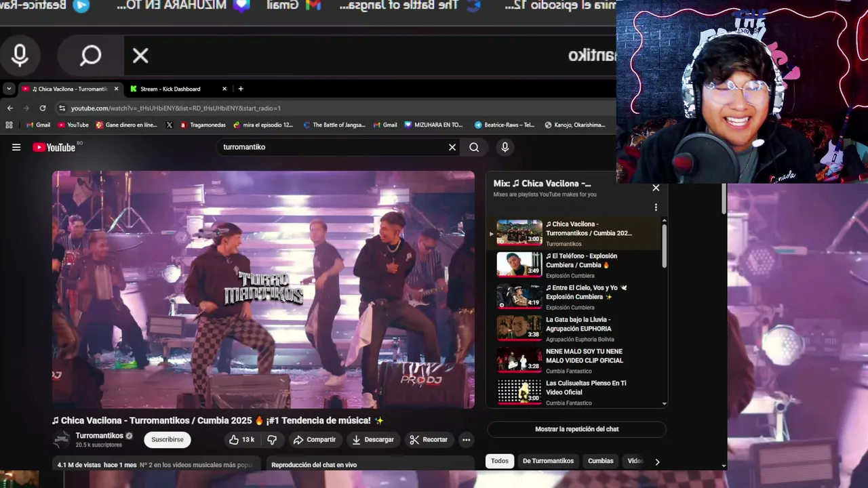Image resolution: width=868 pixels, height=488 pixels.
Task: Open The Battle of Jangsa bookmark
Action: coord(334,125)
